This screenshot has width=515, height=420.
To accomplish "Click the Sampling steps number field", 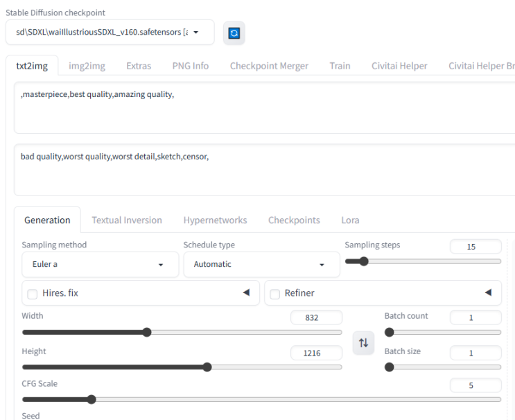I will pos(475,247).
